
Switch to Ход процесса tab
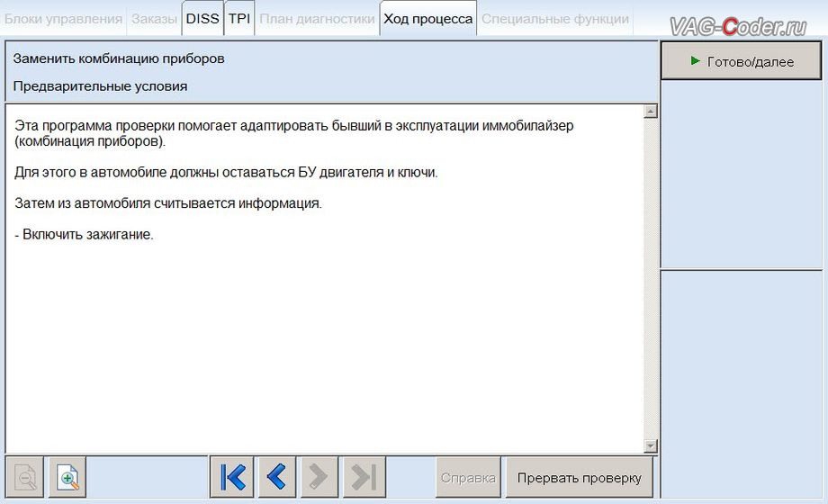pos(428,19)
